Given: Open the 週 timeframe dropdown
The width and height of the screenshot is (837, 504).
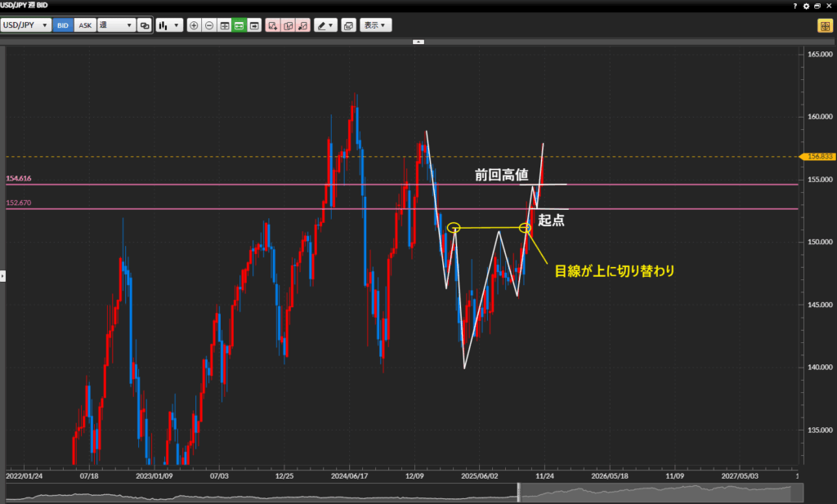Looking at the screenshot, I should tap(116, 25).
